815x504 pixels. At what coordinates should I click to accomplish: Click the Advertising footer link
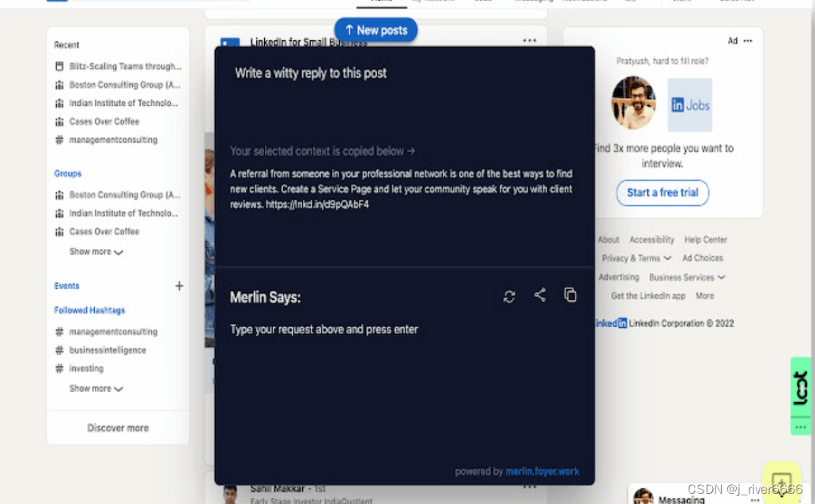618,277
